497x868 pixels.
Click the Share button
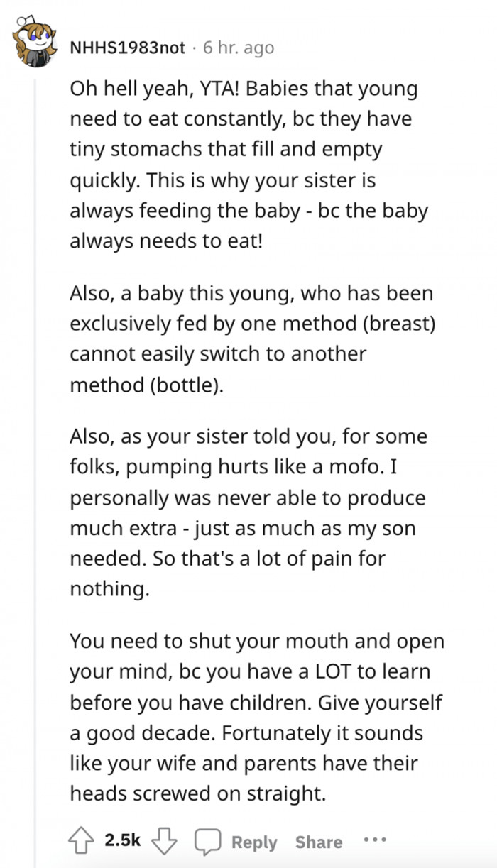(x=319, y=842)
